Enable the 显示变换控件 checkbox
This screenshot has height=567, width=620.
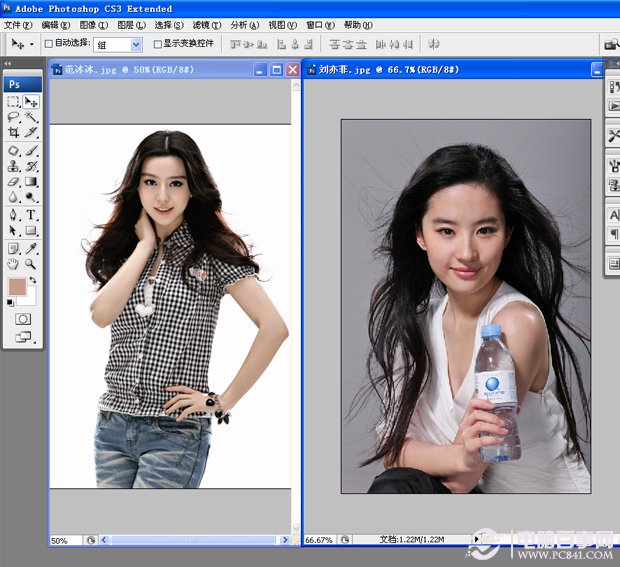(x=157, y=44)
